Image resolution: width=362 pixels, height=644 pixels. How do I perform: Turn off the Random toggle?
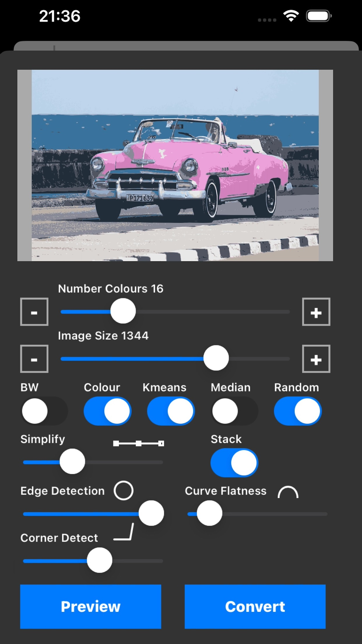[298, 411]
